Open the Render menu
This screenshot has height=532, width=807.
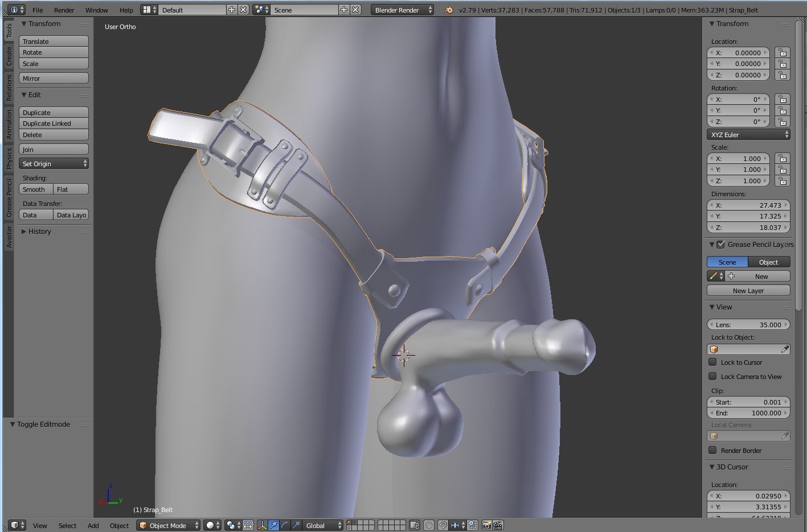point(64,10)
